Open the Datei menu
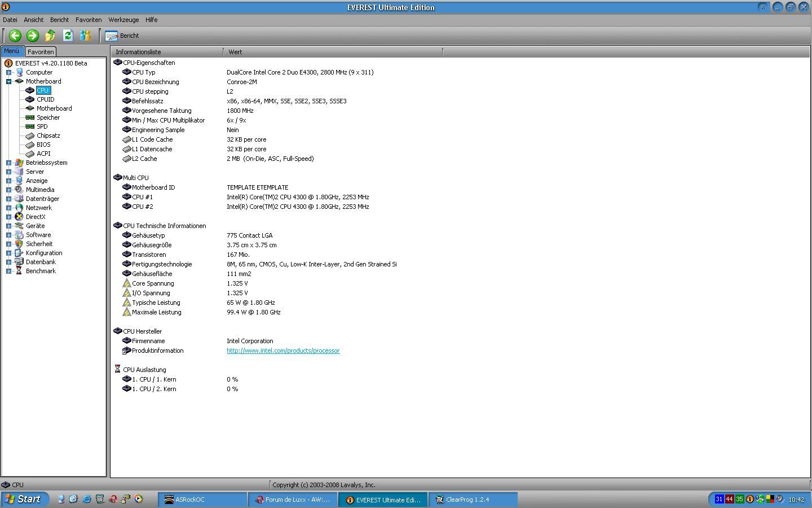The width and height of the screenshot is (812, 508). [10, 20]
